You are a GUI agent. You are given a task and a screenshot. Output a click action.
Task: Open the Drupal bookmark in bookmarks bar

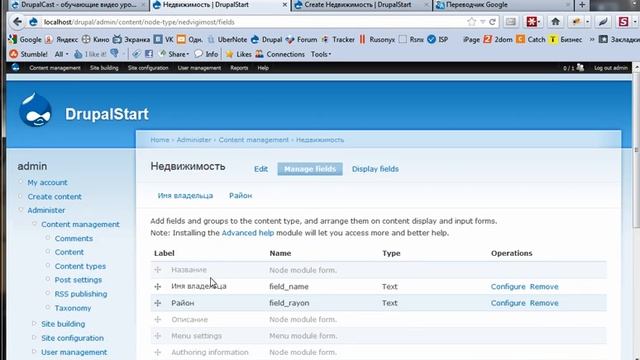(x=267, y=40)
